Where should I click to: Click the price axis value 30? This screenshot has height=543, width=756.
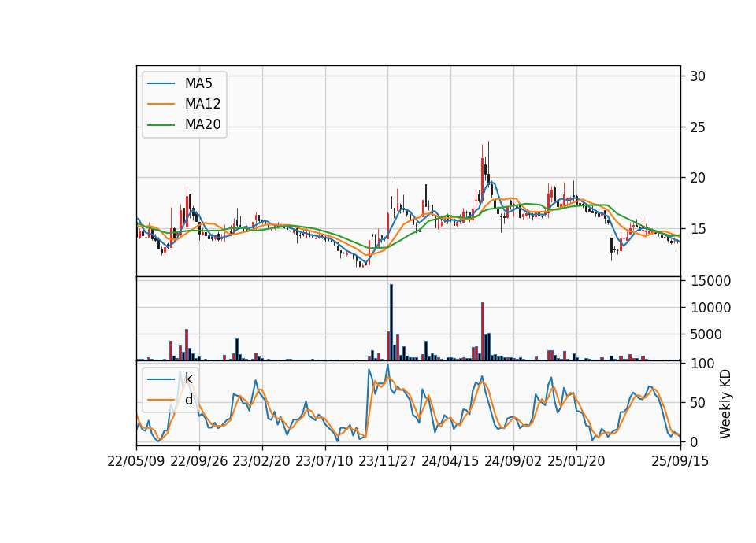click(x=698, y=76)
